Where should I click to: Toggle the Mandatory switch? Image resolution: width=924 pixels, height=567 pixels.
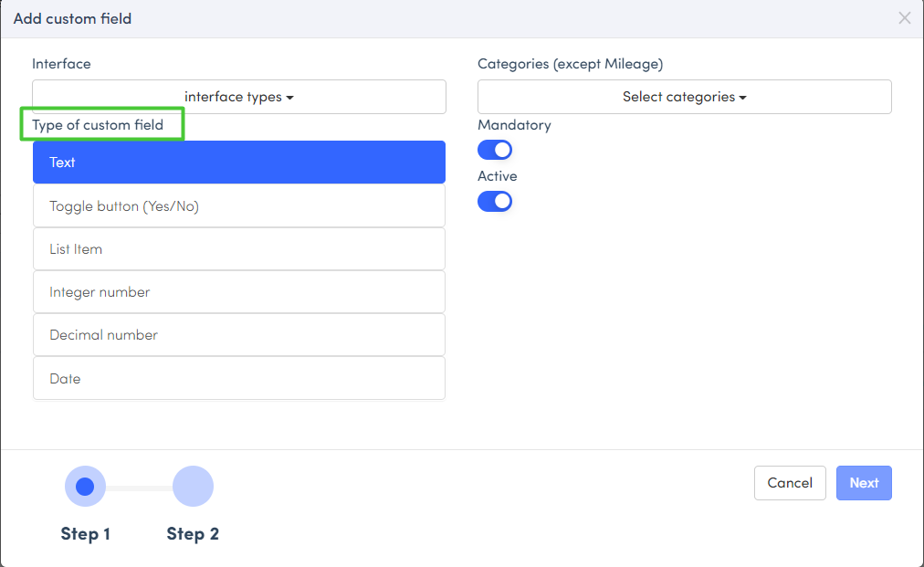(495, 150)
